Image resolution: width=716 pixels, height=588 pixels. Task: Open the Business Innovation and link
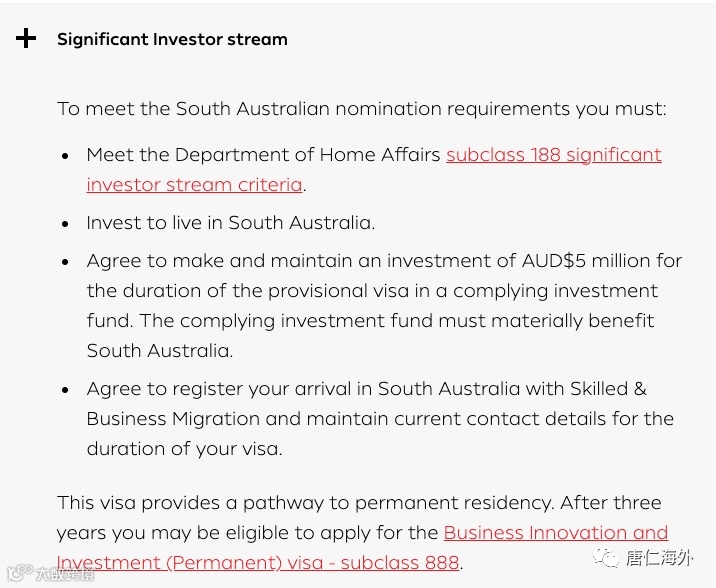click(x=555, y=533)
